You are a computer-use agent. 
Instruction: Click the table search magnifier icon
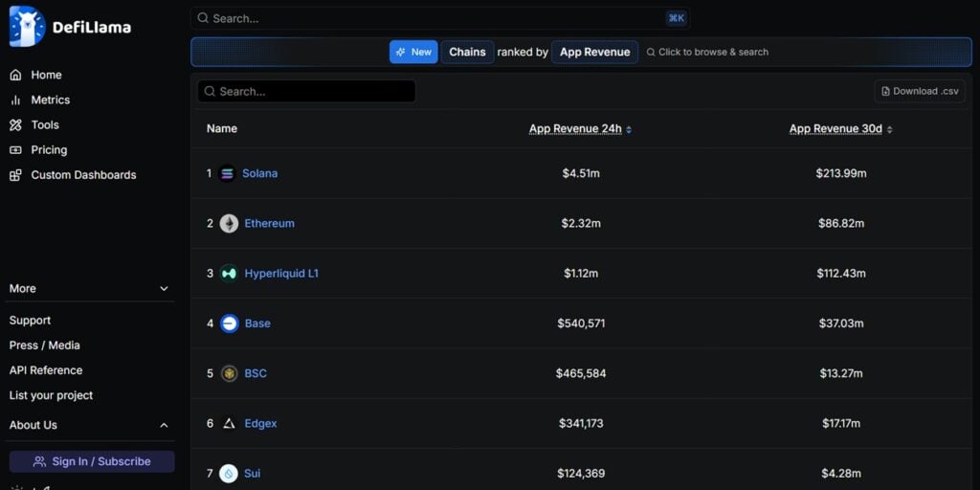pyautogui.click(x=210, y=91)
